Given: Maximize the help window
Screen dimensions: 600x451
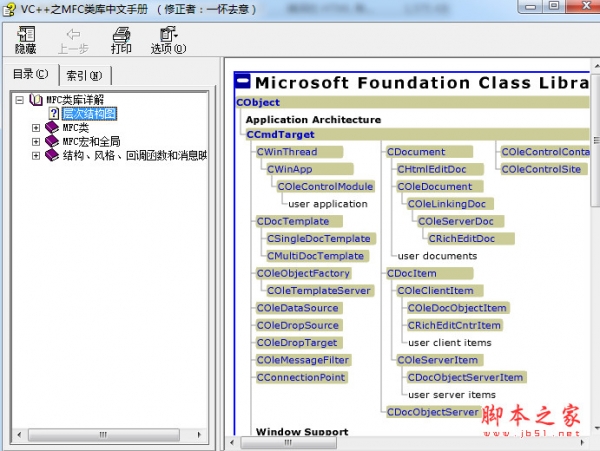Looking at the screenshot, I should click(x=554, y=7).
